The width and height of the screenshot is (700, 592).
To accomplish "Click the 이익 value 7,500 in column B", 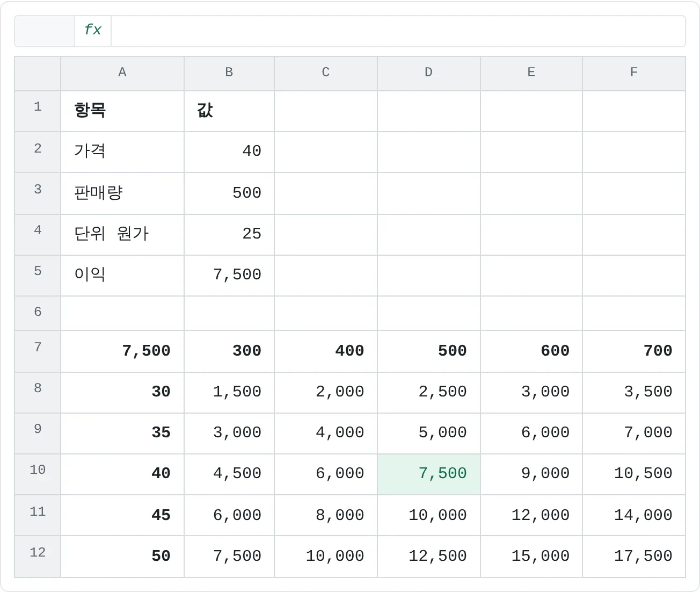I will pos(229,276).
